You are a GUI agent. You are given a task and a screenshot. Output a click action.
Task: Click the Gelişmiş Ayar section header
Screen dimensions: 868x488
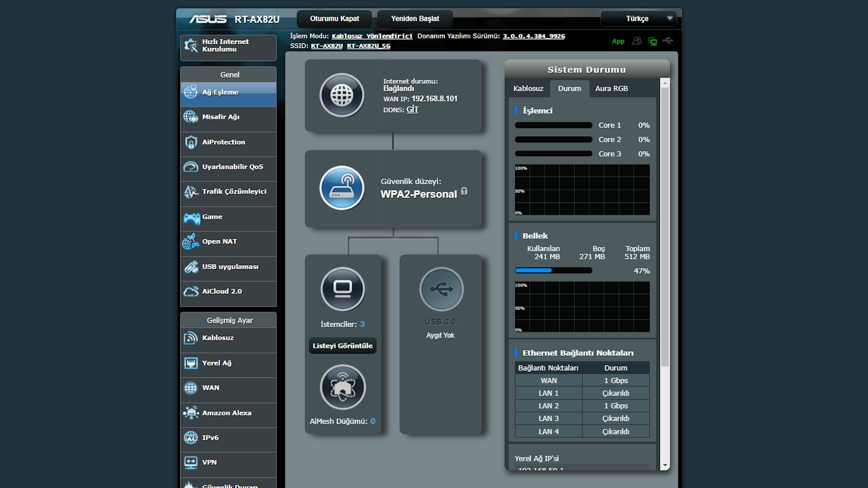click(229, 321)
